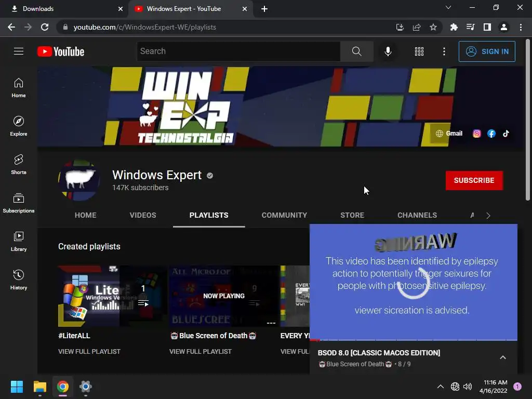Click the search magnifier button
Viewport: 532px width, 399px height.
point(356,51)
